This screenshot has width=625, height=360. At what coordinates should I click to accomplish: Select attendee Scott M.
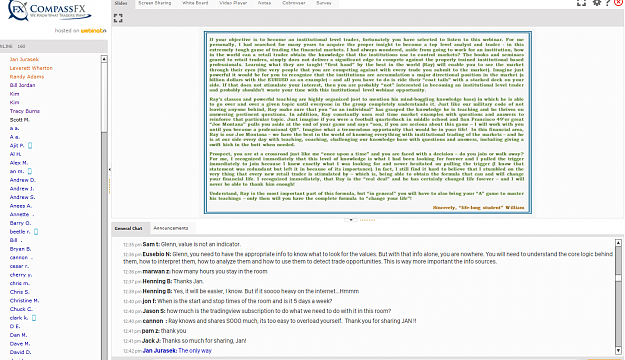[20, 120]
